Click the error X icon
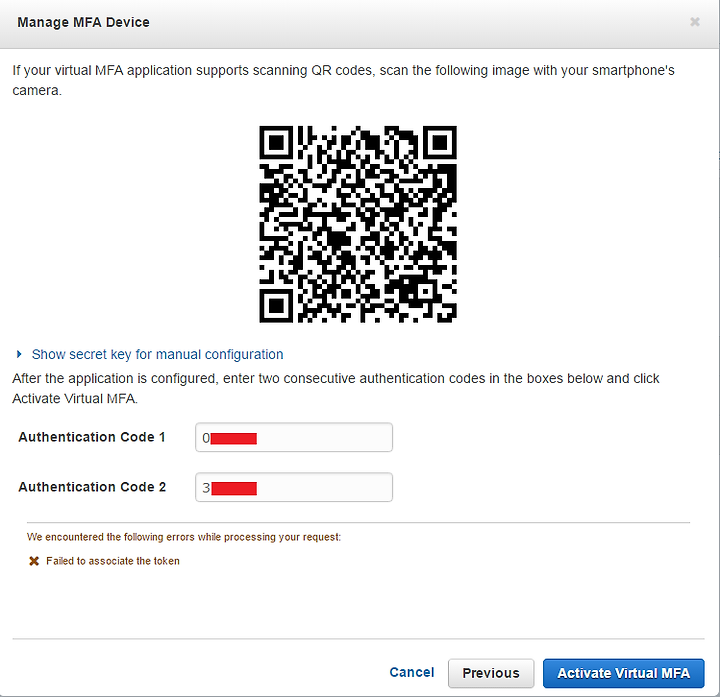The image size is (720, 697). [x=34, y=561]
